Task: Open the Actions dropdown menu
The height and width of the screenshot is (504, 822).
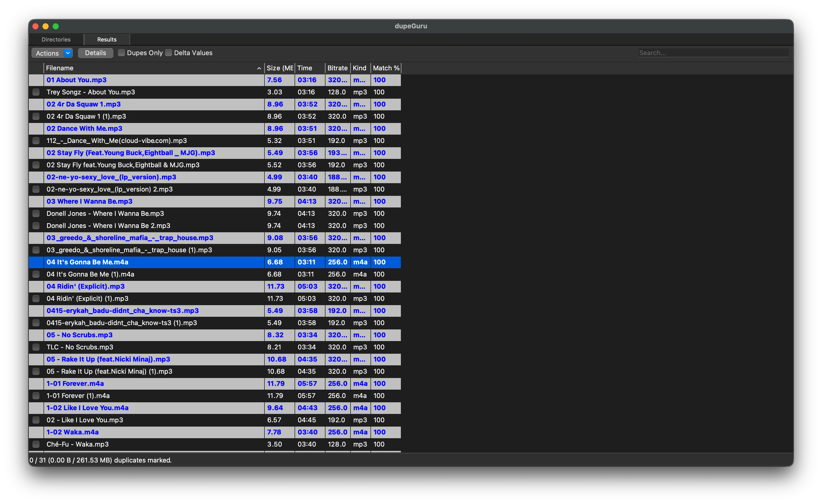Action: [x=52, y=53]
